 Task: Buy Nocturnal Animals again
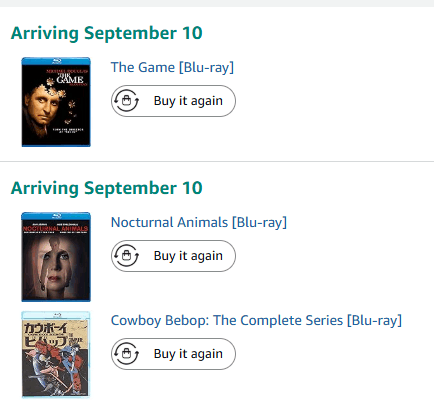(x=173, y=256)
